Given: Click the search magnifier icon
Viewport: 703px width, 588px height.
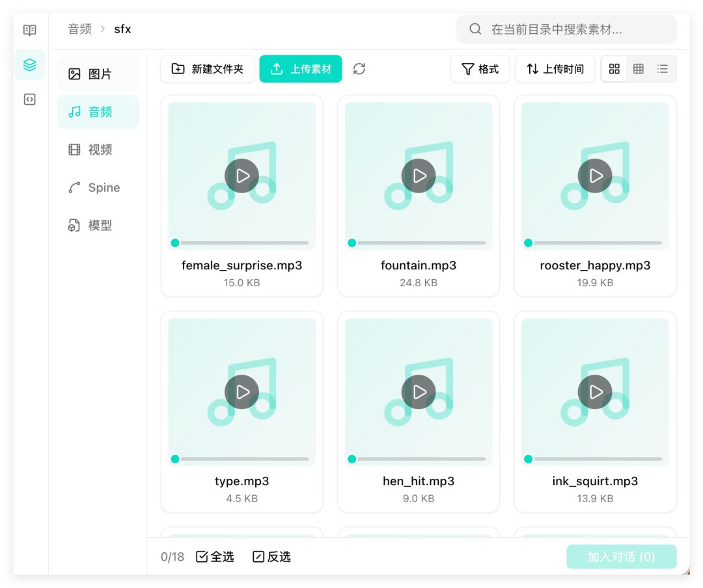Looking at the screenshot, I should click(475, 29).
